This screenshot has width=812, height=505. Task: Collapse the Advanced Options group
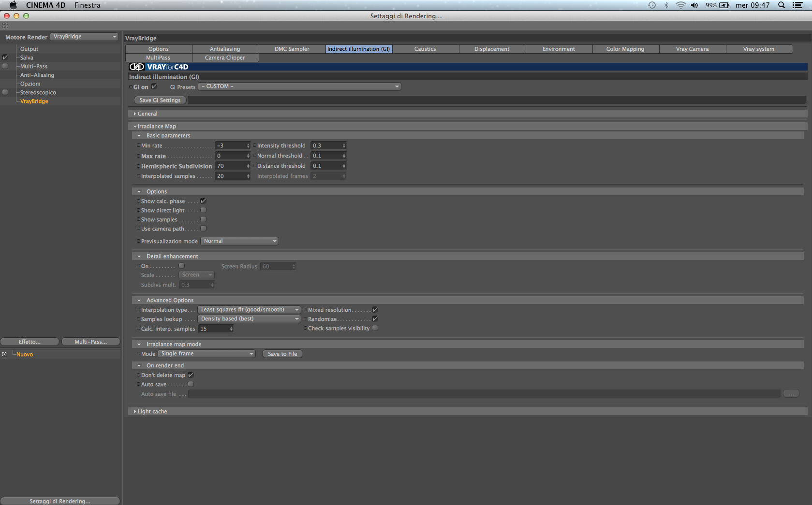tap(139, 301)
